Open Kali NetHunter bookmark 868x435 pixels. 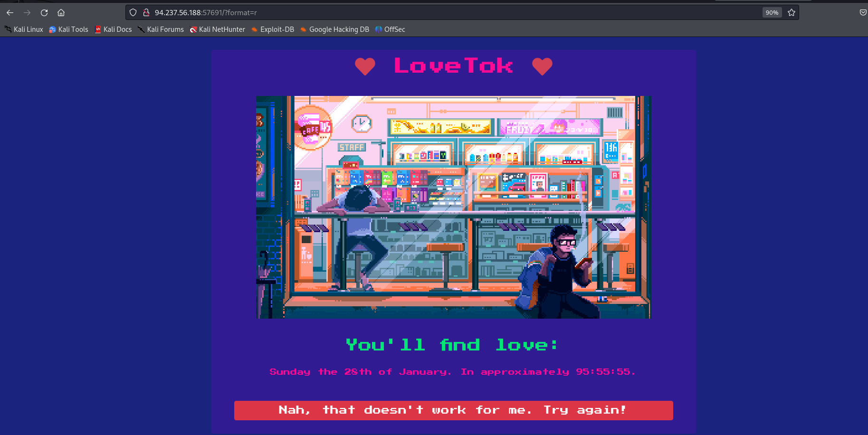click(x=218, y=29)
